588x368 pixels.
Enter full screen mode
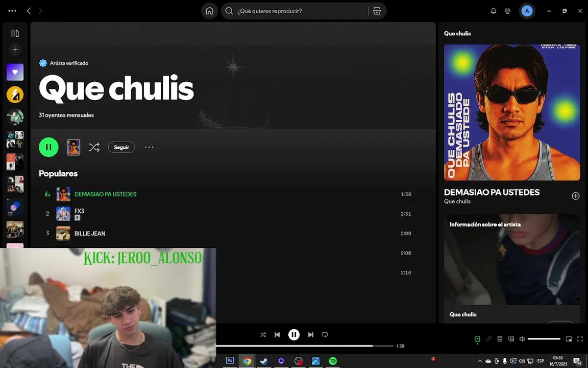click(580, 339)
